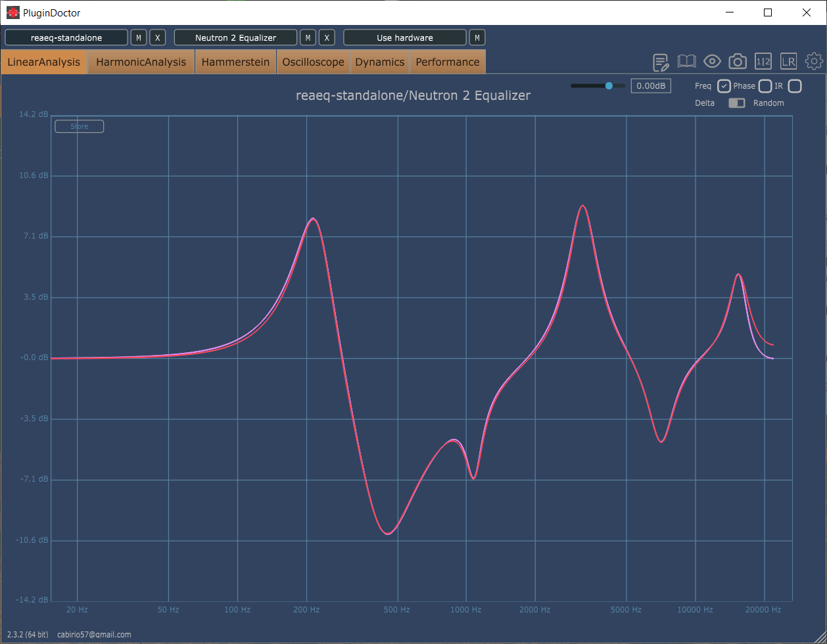The width and height of the screenshot is (827, 644).
Task: Click the 20000 Hz axis label
Action: tap(764, 610)
